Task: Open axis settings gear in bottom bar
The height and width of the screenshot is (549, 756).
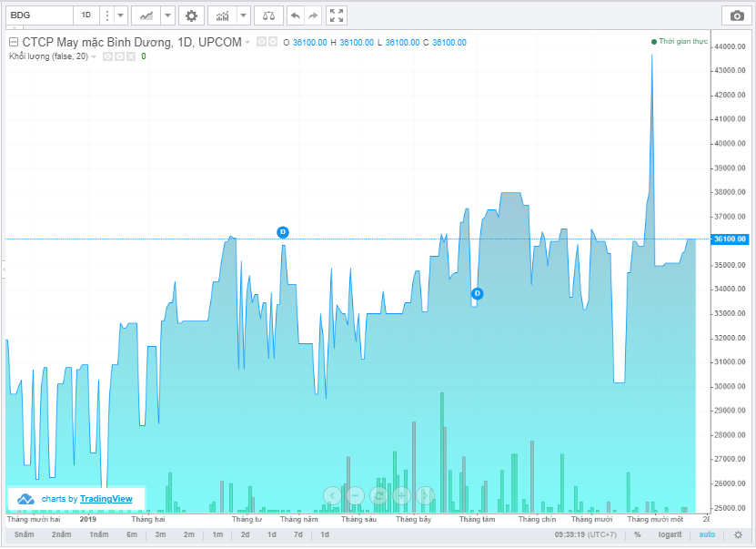Action: pos(738,534)
